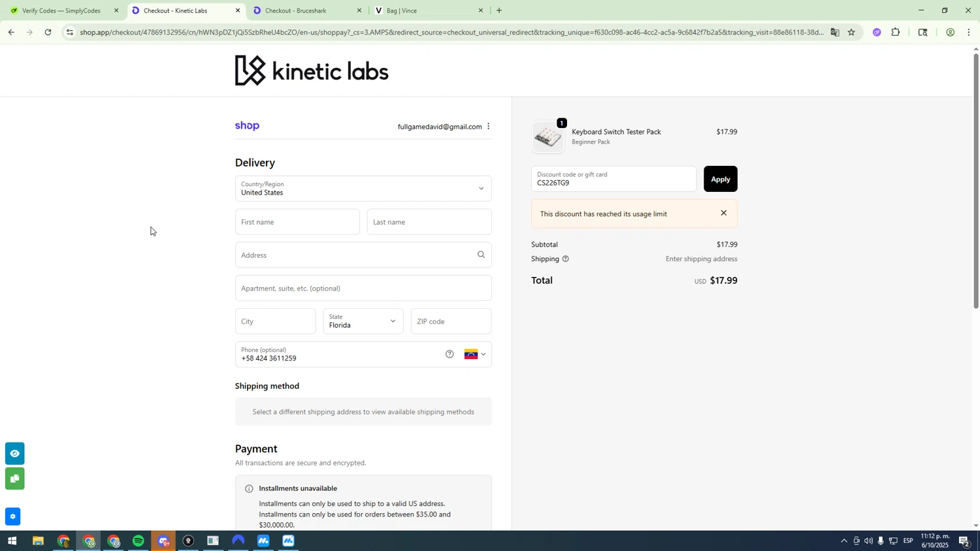Click the green copy sidebar widget
Screen dimensions: 980x551
tap(14, 479)
